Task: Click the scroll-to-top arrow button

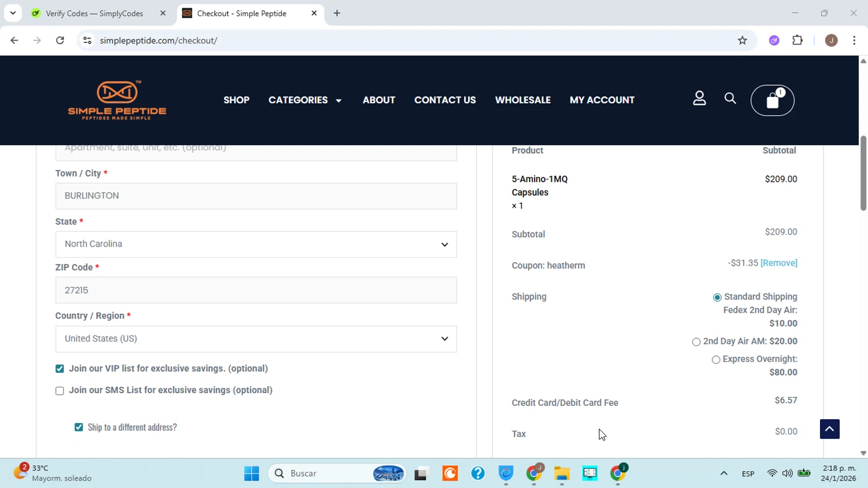Action: click(x=829, y=429)
